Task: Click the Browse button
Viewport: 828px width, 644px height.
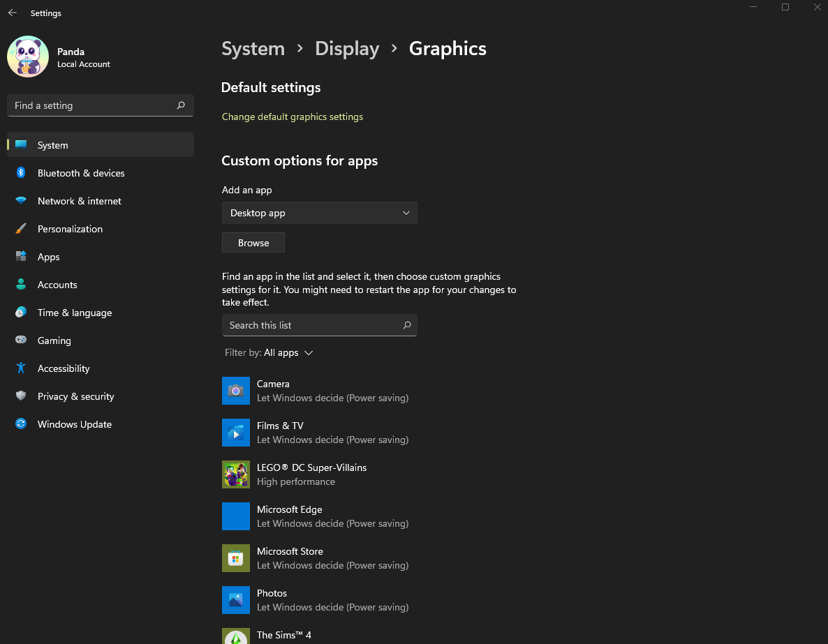Action: [253, 243]
